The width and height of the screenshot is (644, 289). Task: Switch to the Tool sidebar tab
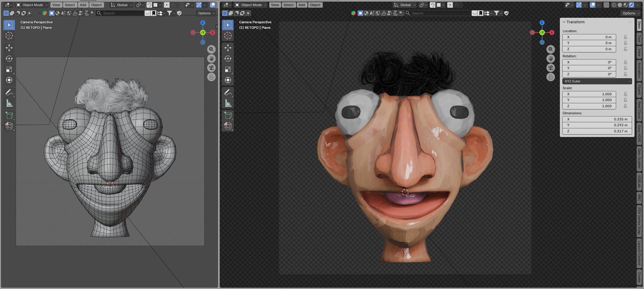point(639,39)
